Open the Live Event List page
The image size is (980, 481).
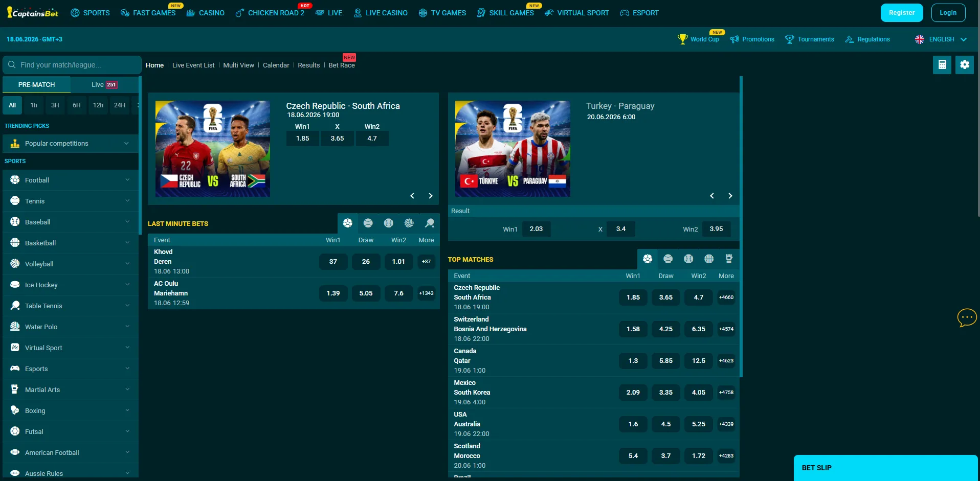click(x=193, y=65)
